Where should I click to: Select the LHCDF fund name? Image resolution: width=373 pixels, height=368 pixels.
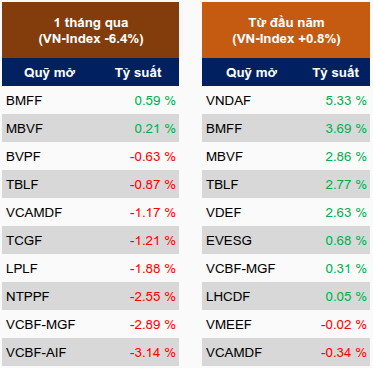click(x=228, y=296)
